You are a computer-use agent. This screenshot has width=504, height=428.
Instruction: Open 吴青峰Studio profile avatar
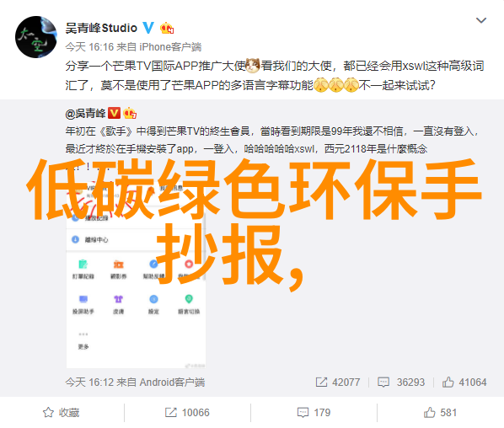pyautogui.click(x=36, y=37)
